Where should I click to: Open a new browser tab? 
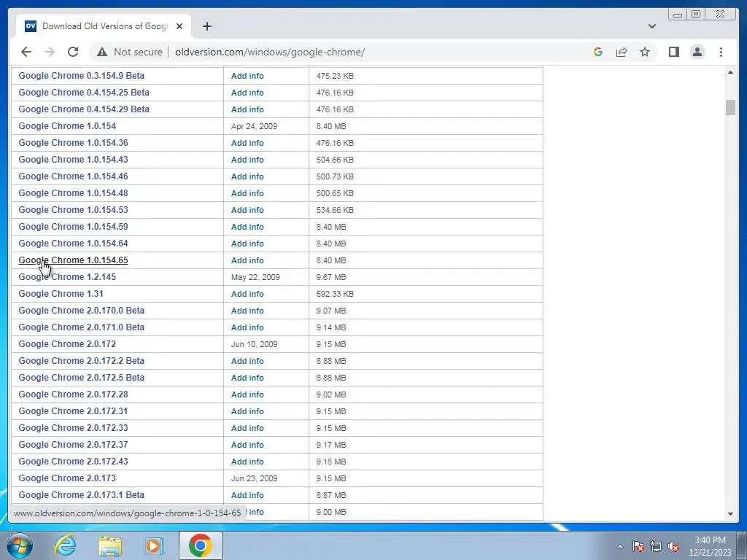(x=206, y=26)
